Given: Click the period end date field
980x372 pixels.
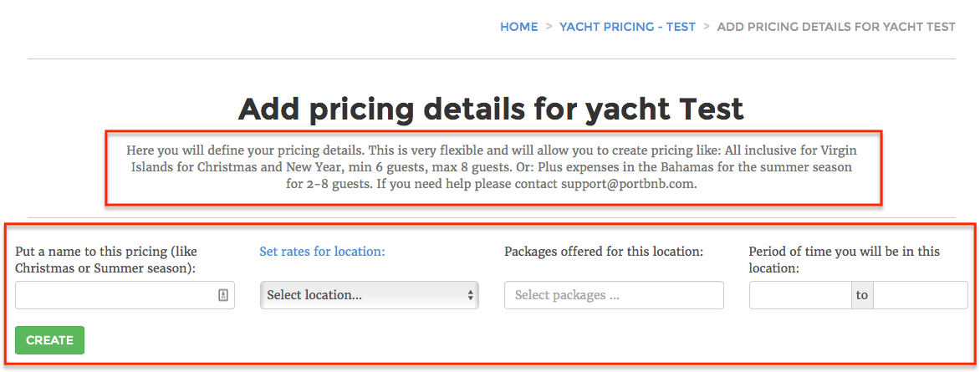Looking at the screenshot, I should [921, 295].
